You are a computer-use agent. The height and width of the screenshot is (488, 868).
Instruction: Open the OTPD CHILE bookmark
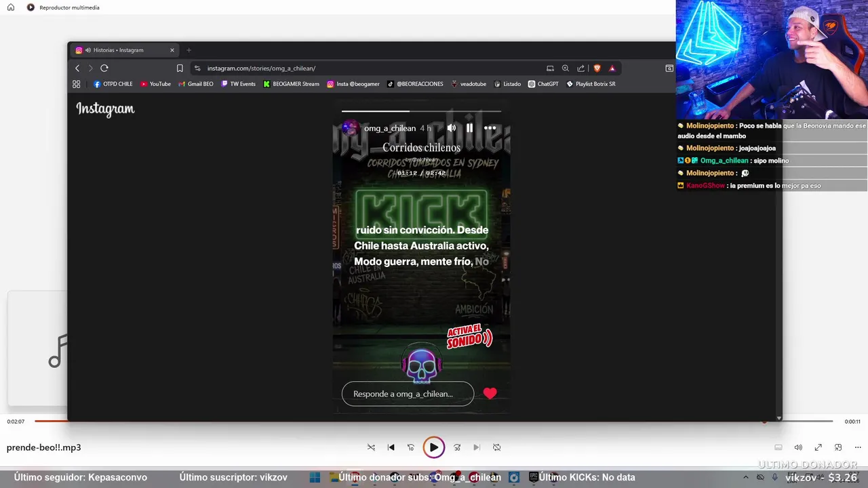coord(113,84)
